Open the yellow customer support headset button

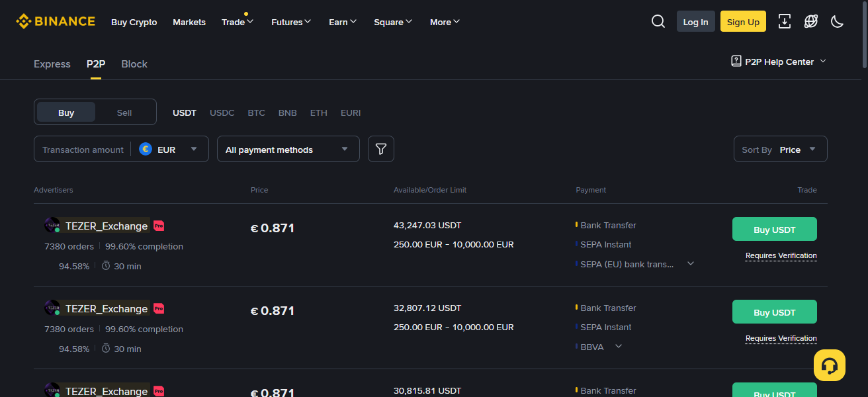[830, 365]
